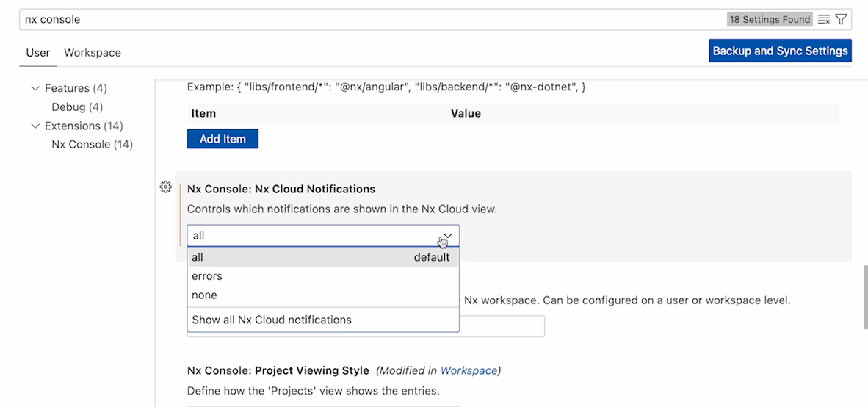Click the Add Item button
This screenshot has width=868, height=407.
coord(223,139)
